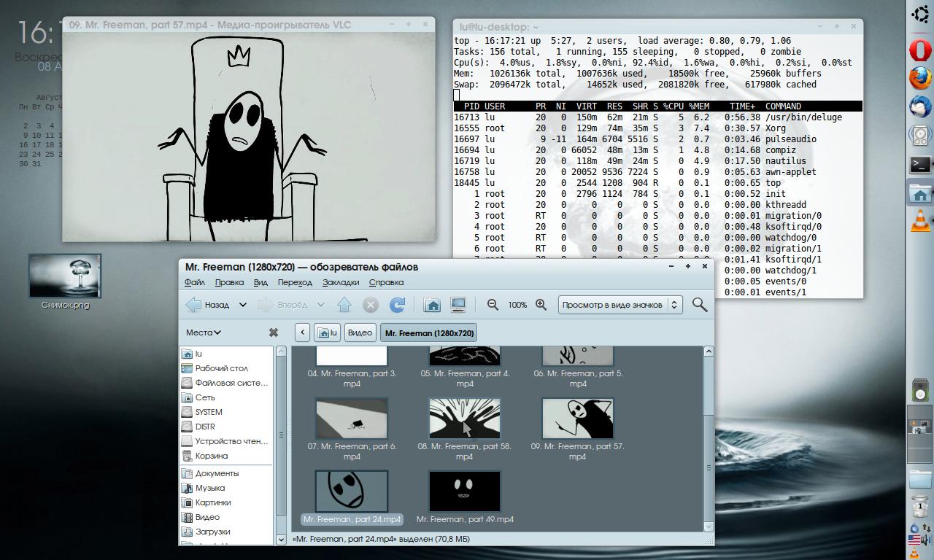Click the Ubuntu logo in the dock

pos(921,14)
